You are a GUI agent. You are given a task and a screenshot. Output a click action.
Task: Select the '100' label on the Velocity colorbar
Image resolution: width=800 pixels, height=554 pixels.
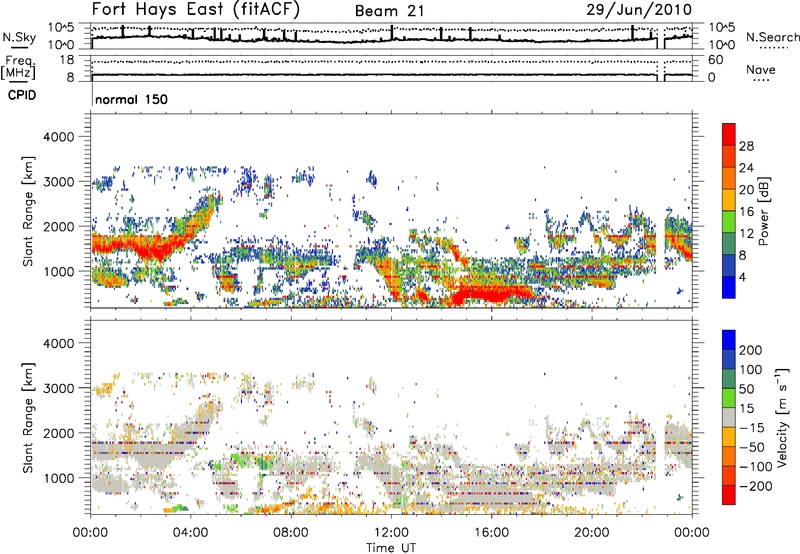coord(751,370)
